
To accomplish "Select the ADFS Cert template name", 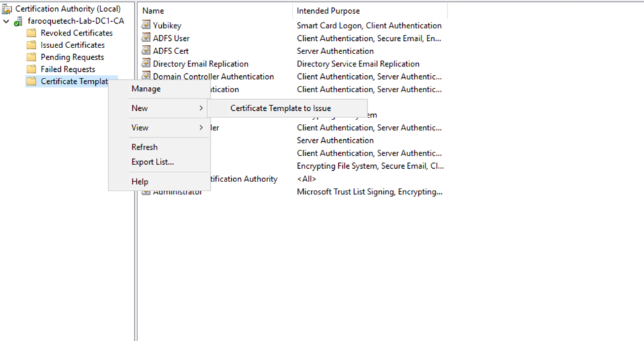I will (170, 51).
